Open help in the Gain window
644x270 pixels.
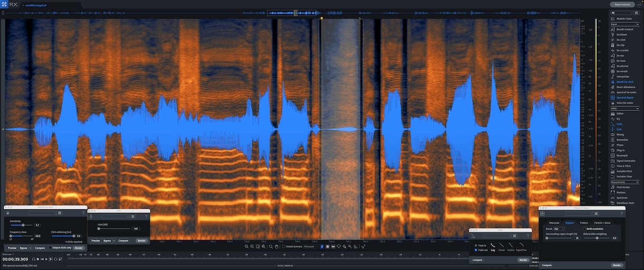click(146, 217)
